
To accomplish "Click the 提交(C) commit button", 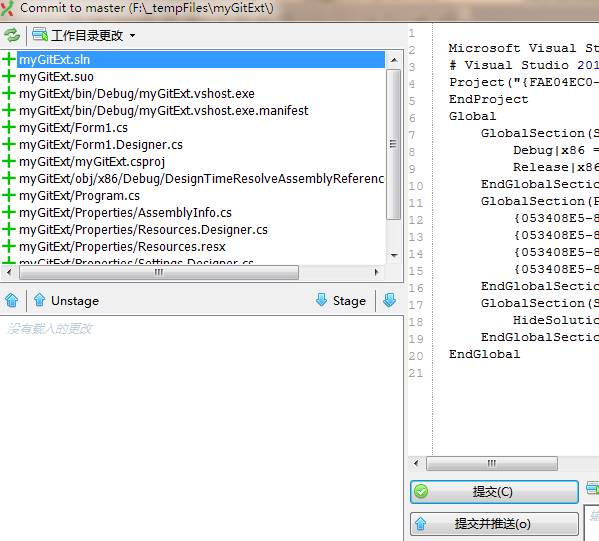I will pyautogui.click(x=494, y=492).
